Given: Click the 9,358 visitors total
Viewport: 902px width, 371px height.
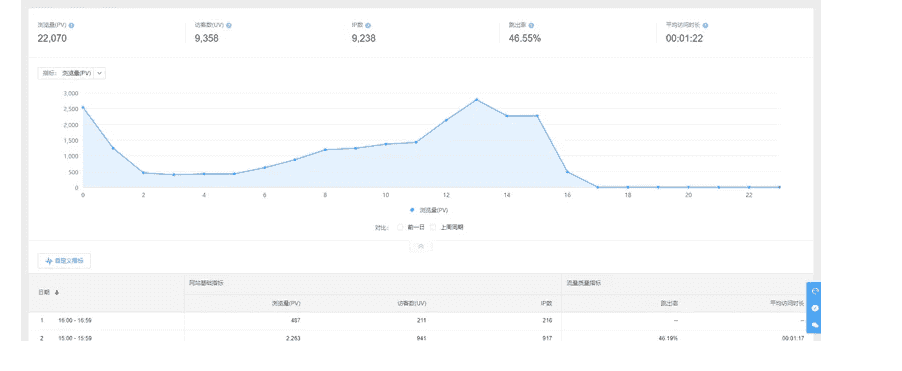Looking at the screenshot, I should coord(207,39).
